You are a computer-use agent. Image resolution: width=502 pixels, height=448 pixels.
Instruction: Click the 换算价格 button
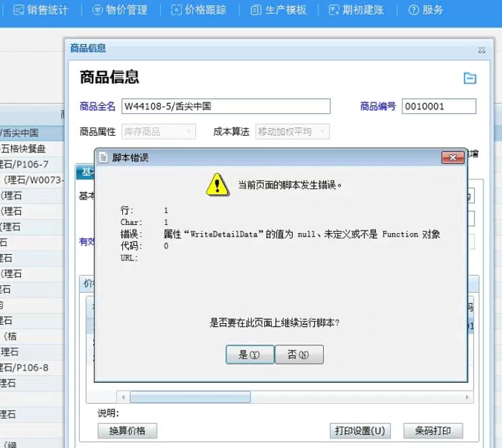click(127, 431)
